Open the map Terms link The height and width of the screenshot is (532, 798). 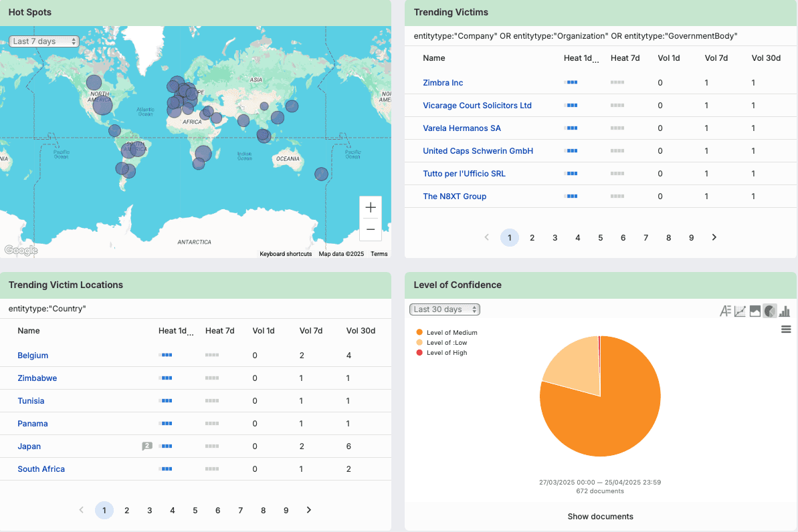[x=379, y=254]
